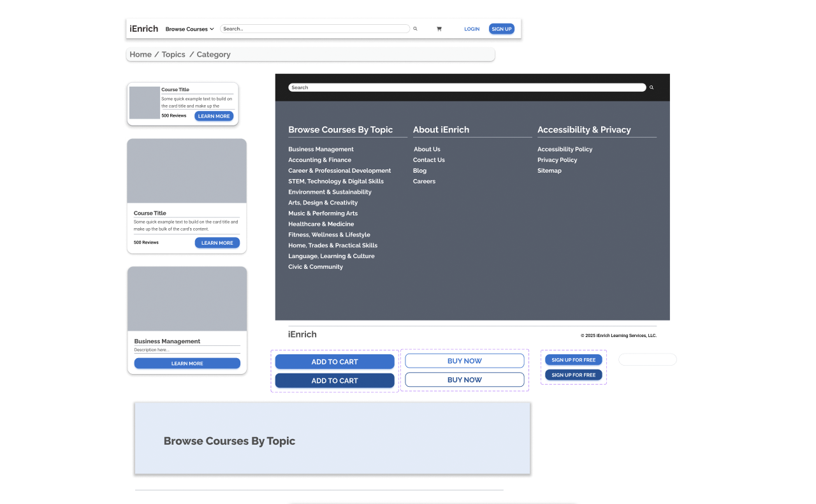Click LEARN MORE on the Business Management card

coord(187,363)
